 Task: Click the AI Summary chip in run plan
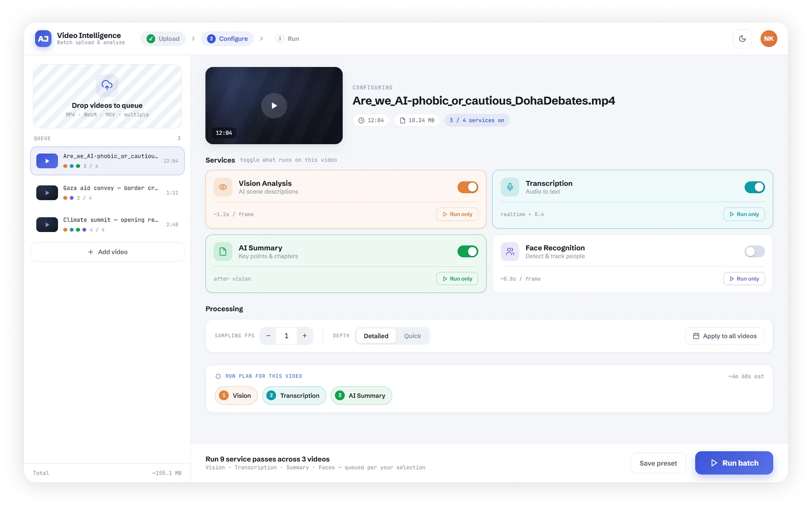(x=361, y=396)
